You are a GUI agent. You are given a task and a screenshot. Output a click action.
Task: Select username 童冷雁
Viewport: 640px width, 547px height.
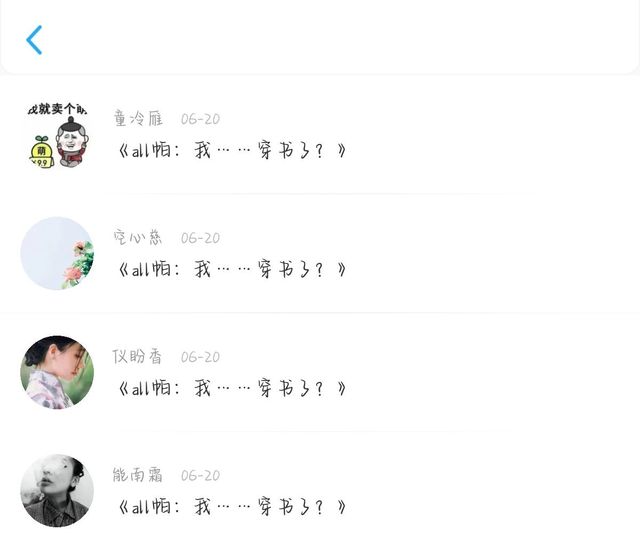coord(138,119)
